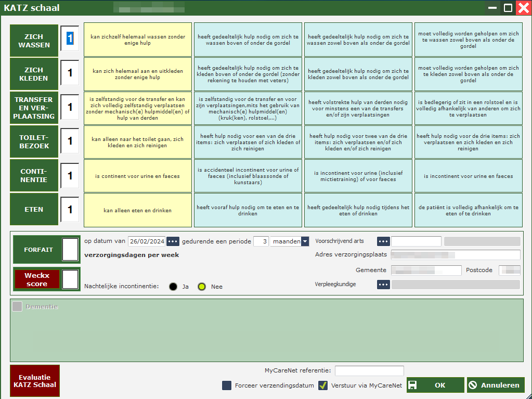Select 'de patiënt is volledig afhankelijk om te eten'

[x=468, y=210]
